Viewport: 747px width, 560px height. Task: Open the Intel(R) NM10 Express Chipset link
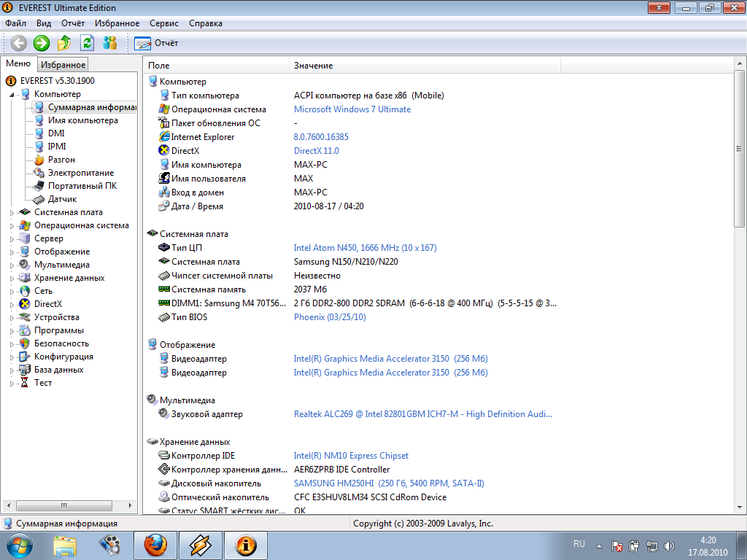[351, 456]
